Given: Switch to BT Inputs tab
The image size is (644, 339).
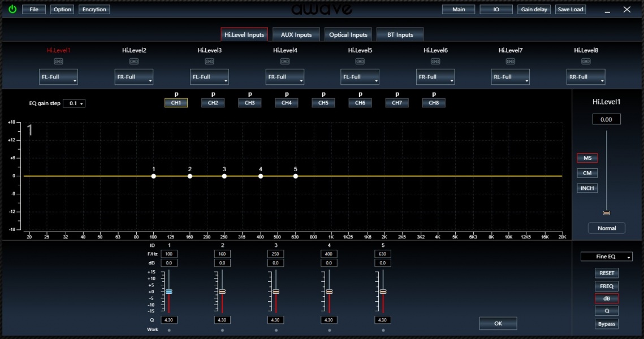Looking at the screenshot, I should pyautogui.click(x=400, y=34).
